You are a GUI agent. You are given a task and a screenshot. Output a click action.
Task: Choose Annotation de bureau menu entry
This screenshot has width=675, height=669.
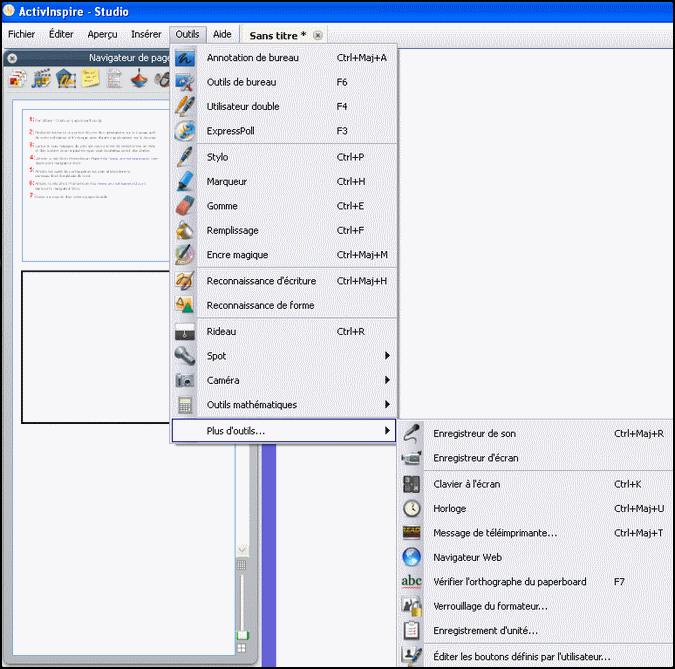pyautogui.click(x=285, y=58)
